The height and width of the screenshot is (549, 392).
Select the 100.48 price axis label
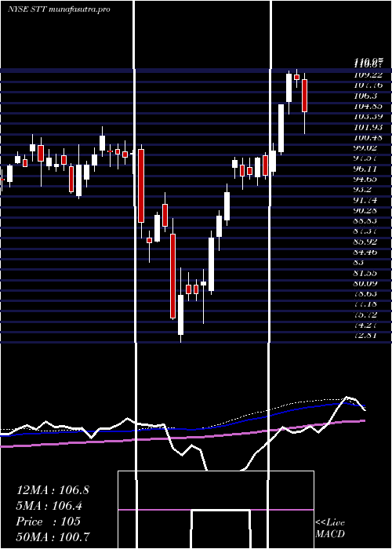tap(368, 137)
